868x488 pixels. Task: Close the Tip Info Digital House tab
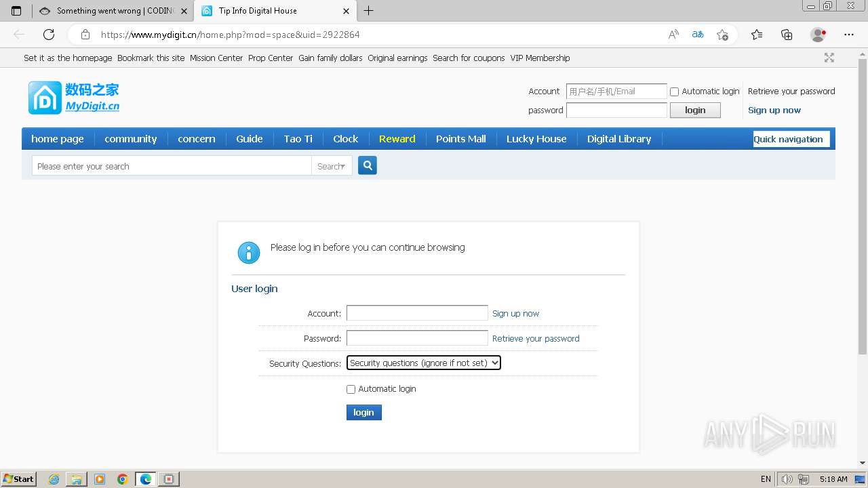point(346,11)
